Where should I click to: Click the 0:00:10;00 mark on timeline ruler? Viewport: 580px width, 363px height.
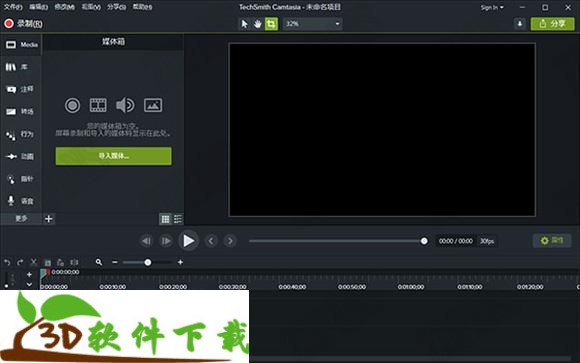[x=113, y=287]
